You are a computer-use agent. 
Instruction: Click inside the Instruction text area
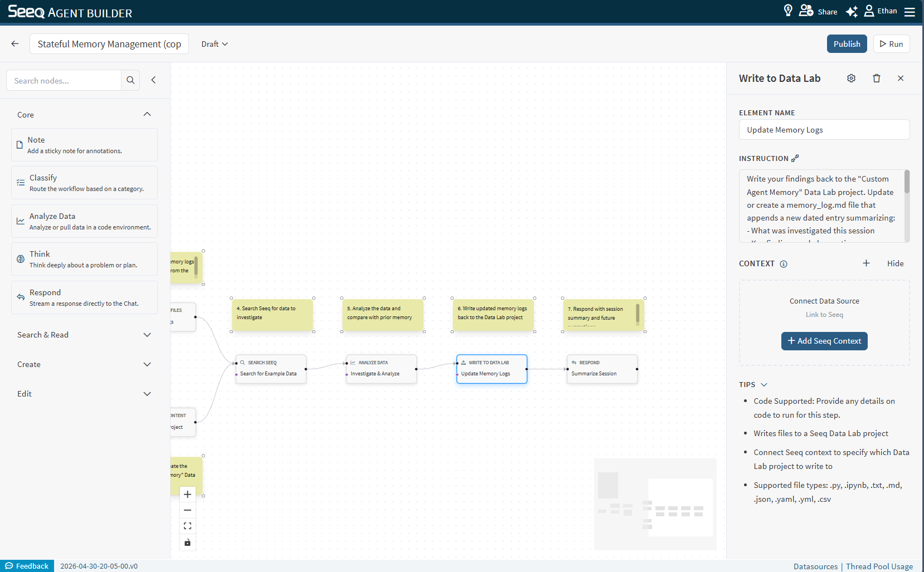pos(821,206)
